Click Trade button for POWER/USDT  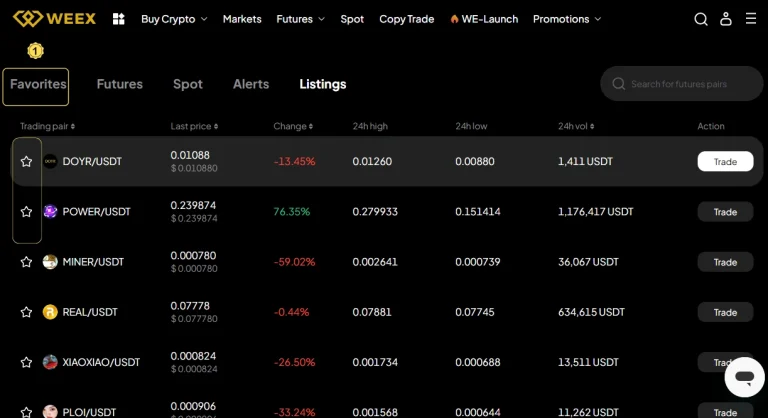click(725, 212)
